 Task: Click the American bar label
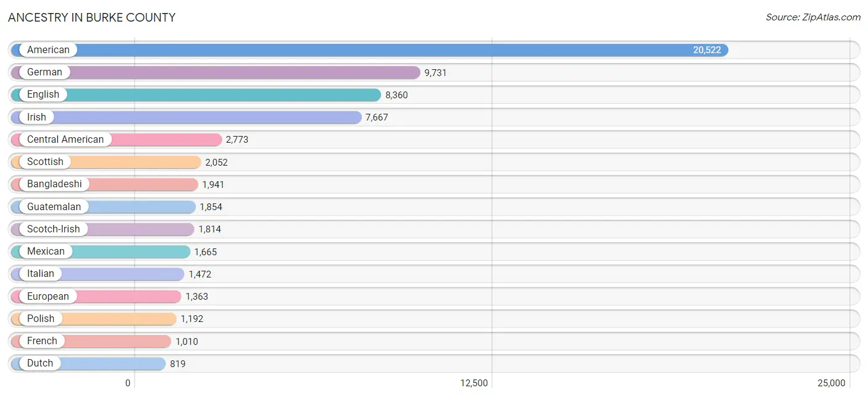[x=48, y=50]
